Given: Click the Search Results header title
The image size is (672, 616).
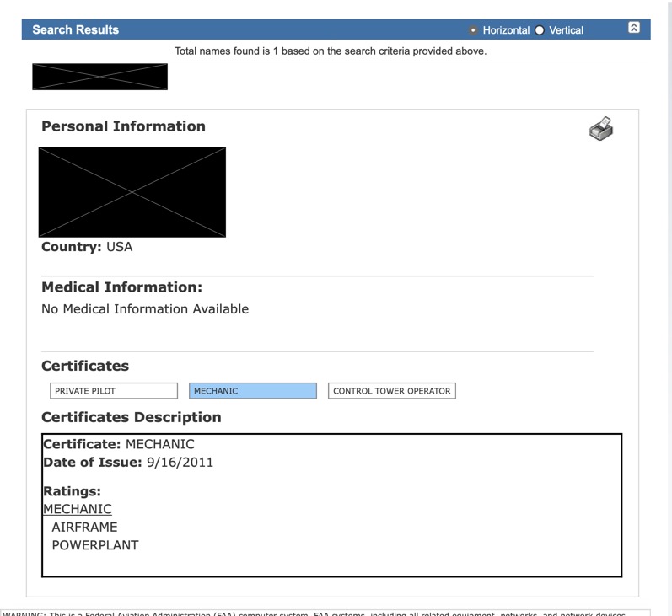Looking at the screenshot, I should pyautogui.click(x=76, y=29).
